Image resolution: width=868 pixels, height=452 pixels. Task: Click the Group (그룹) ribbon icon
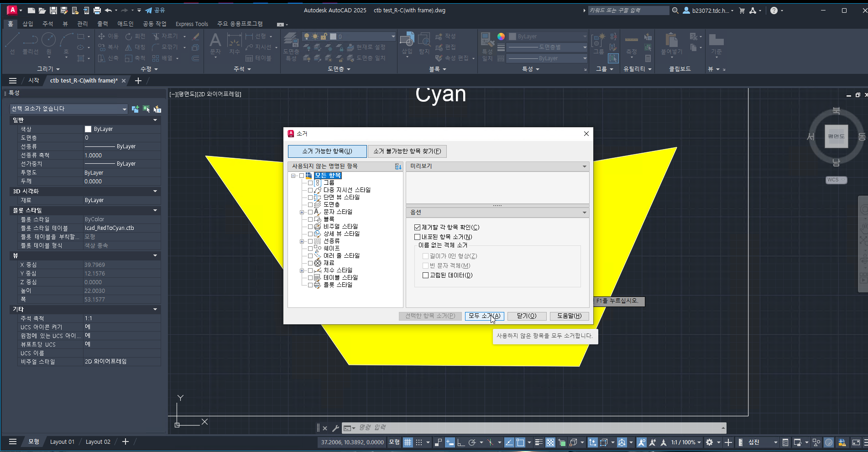point(598,44)
